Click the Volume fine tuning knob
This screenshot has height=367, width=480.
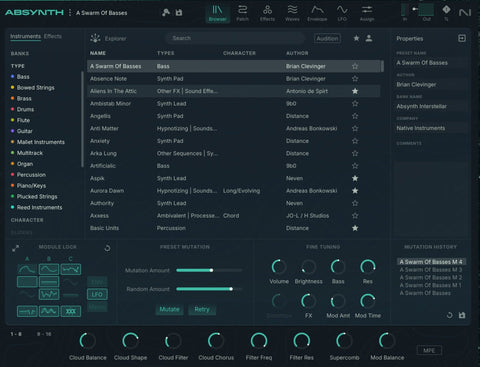pos(279,267)
